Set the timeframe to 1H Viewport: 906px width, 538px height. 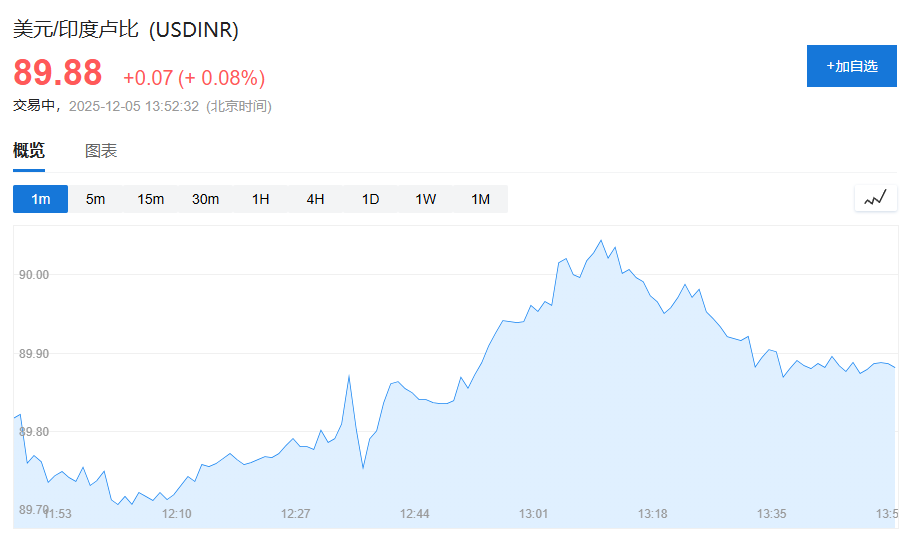pos(260,199)
